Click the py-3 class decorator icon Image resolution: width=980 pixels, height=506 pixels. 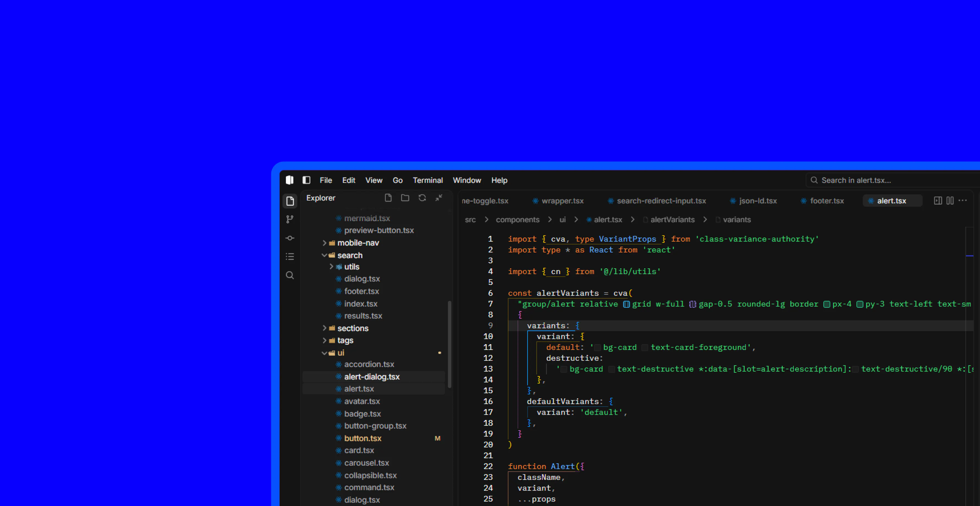(x=860, y=304)
